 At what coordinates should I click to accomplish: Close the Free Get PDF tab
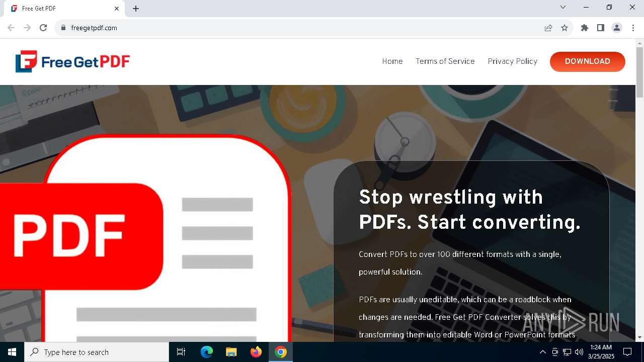(117, 9)
